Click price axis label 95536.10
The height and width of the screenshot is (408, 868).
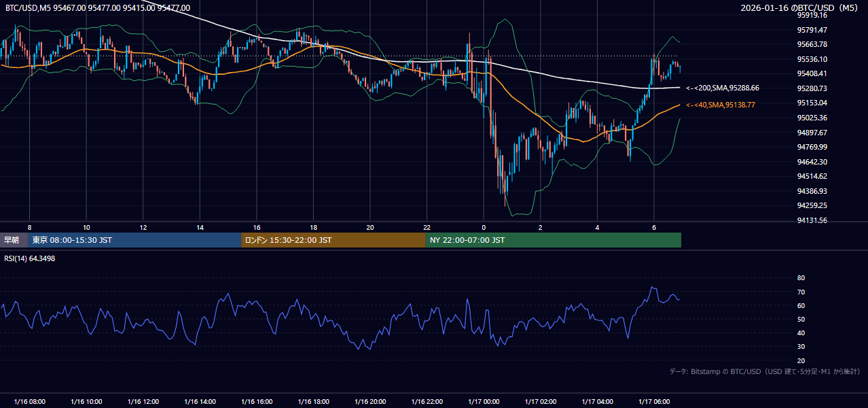[x=812, y=59]
